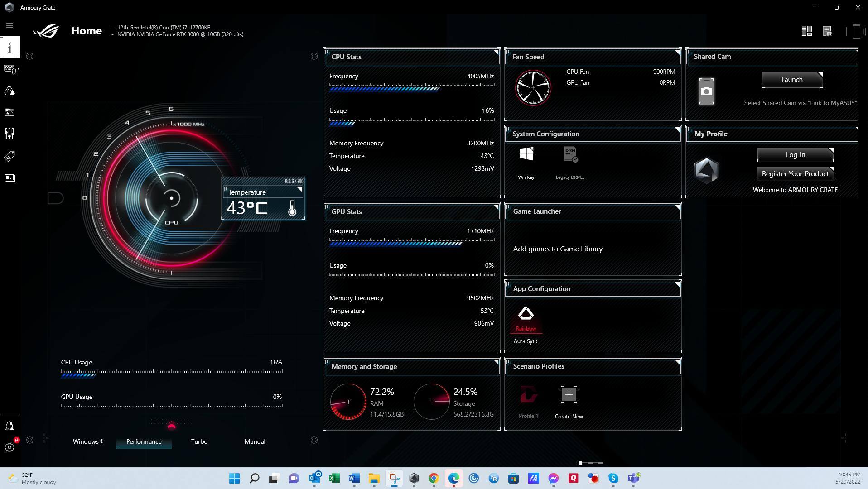Screen dimensions: 868x489
Task: Toggle the Legacy DRM setting
Action: (x=570, y=155)
